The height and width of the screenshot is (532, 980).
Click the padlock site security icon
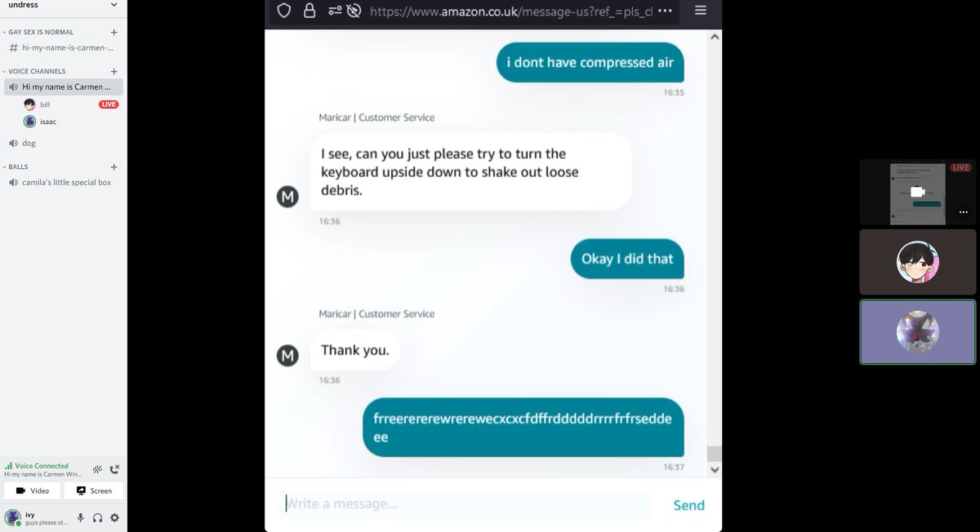tap(309, 11)
